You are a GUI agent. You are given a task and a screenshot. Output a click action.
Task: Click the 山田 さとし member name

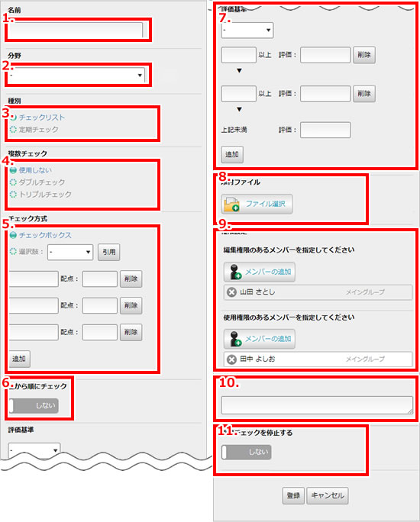pos(257,292)
